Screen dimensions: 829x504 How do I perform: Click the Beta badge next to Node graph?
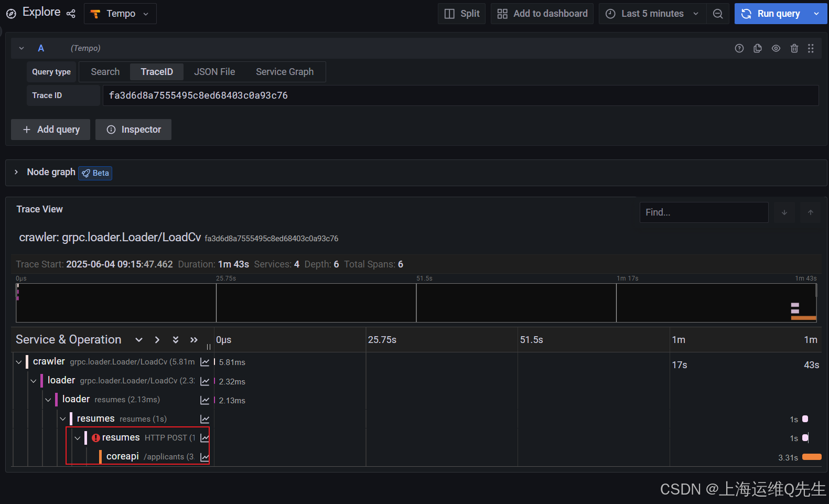[95, 173]
